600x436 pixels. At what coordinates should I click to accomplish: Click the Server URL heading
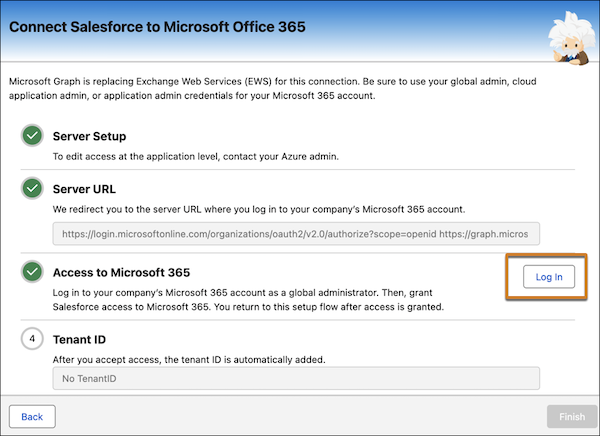(x=84, y=189)
